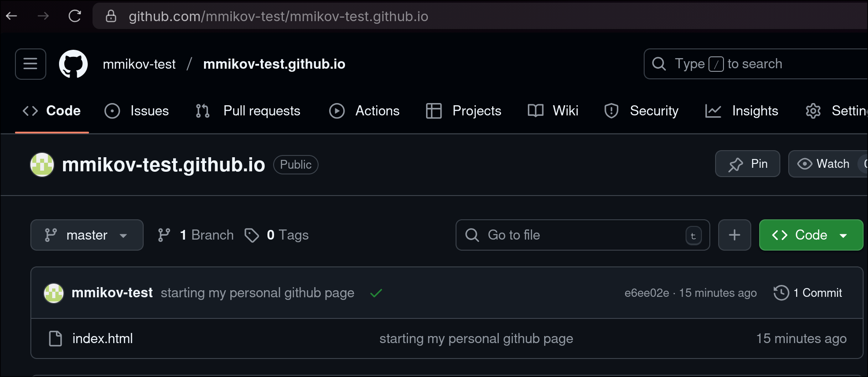Click the plus add file button
Image resolution: width=868 pixels, height=377 pixels.
(x=734, y=235)
